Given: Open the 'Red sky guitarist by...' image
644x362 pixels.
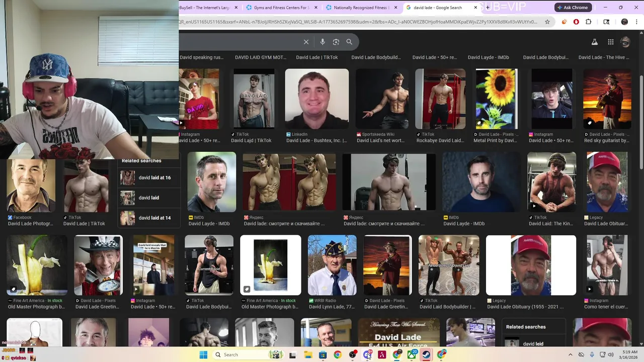Looking at the screenshot, I should pos(607,99).
